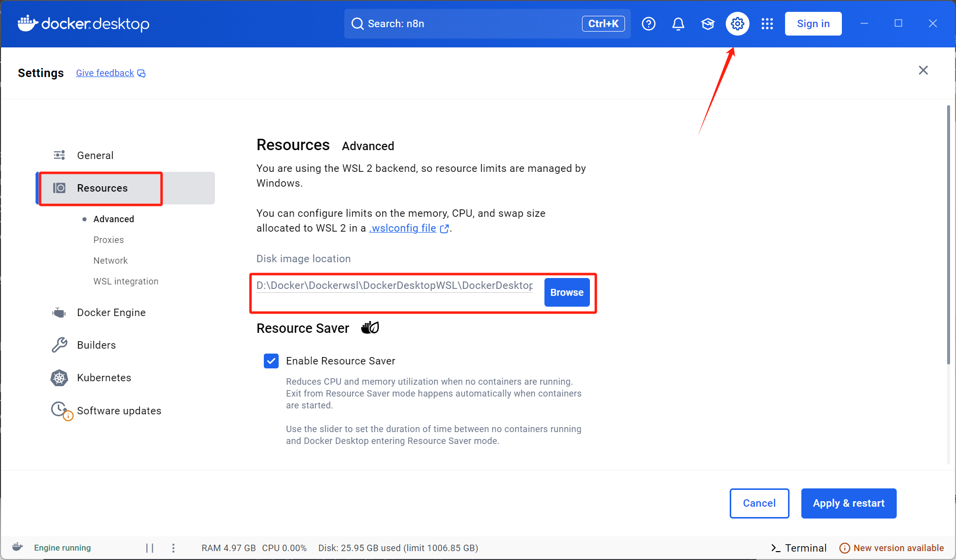Screen dimensions: 956x560
Task: Click the Give feedback link
Action: coord(105,73)
